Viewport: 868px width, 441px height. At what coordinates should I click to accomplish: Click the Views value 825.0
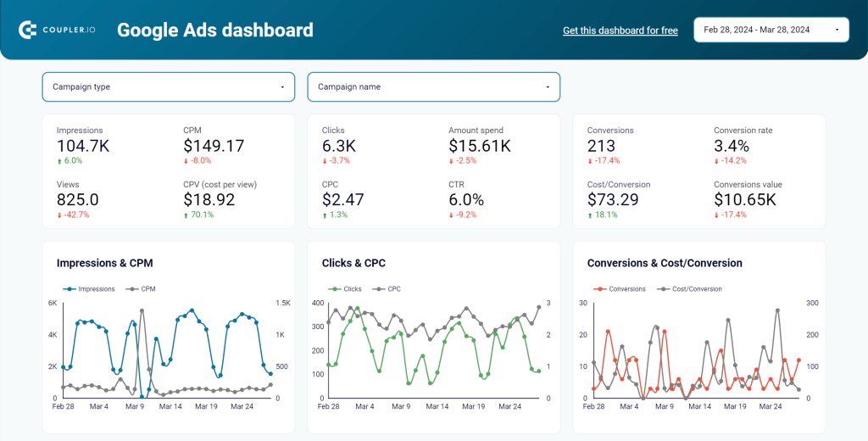77,199
